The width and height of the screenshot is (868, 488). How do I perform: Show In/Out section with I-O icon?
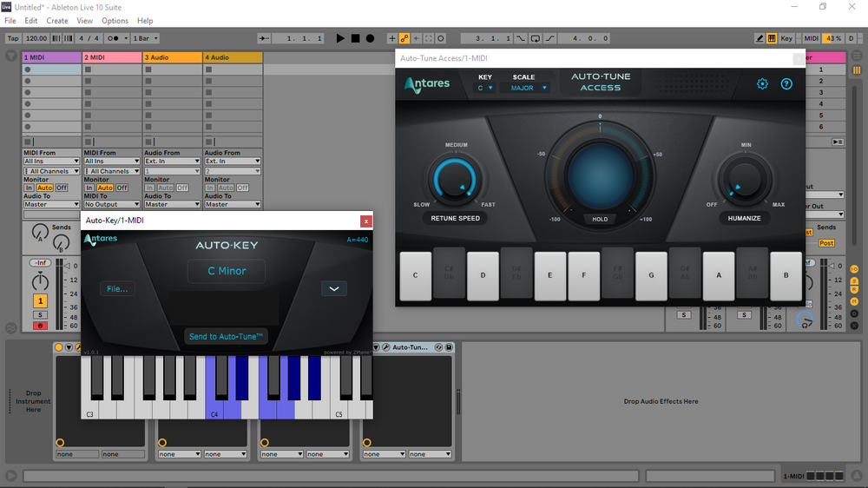pyautogui.click(x=854, y=268)
